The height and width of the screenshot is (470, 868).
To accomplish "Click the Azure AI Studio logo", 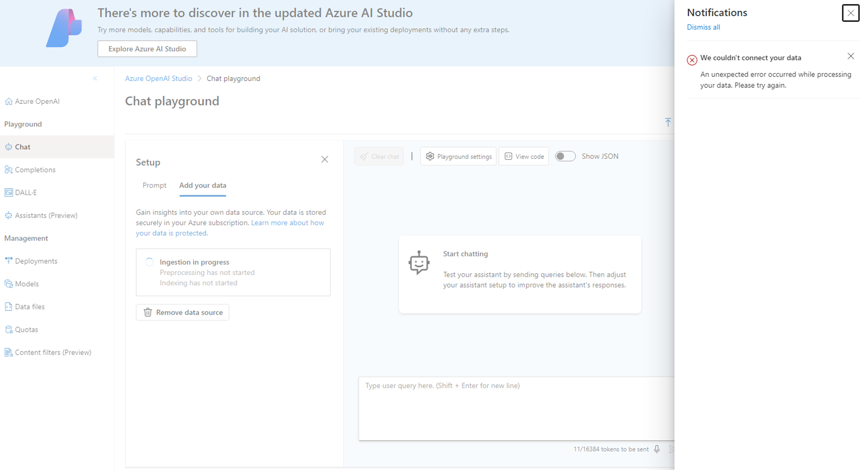I will coord(64,28).
